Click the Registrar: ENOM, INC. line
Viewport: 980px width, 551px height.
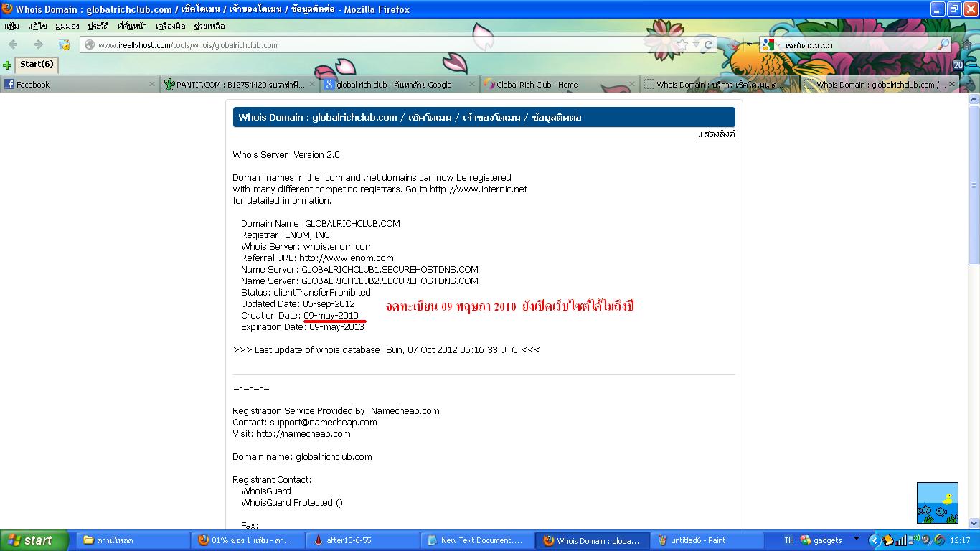pos(286,235)
